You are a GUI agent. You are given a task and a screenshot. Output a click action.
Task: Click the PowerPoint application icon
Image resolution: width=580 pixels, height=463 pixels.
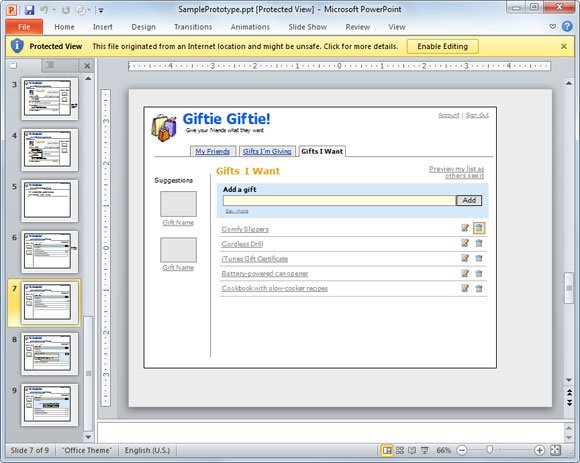pyautogui.click(x=12, y=10)
